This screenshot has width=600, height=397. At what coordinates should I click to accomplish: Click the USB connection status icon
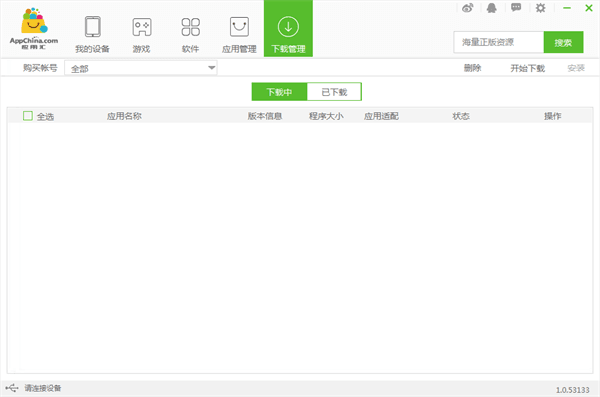pos(12,388)
